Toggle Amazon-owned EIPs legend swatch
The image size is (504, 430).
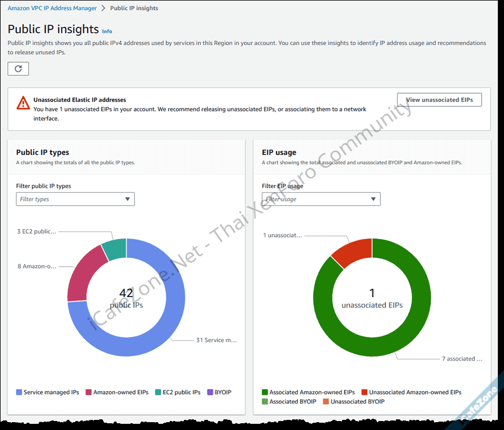coord(88,392)
